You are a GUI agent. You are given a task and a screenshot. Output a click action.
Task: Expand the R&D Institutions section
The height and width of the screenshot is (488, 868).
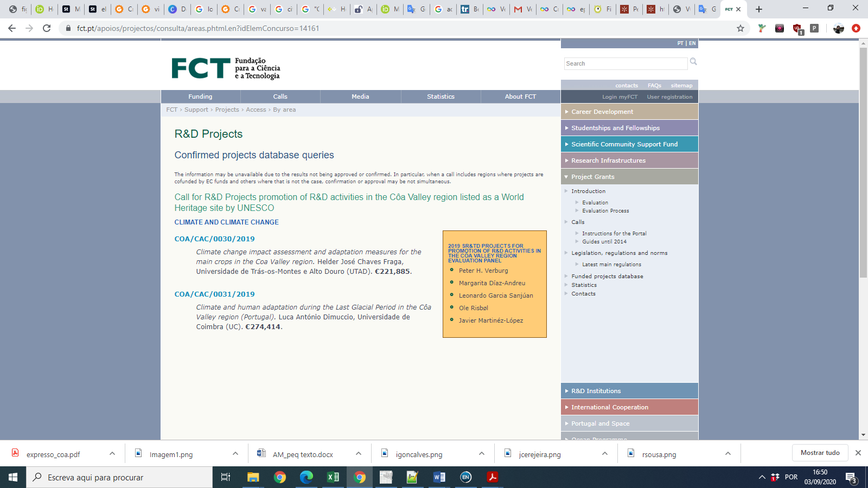[x=596, y=391]
